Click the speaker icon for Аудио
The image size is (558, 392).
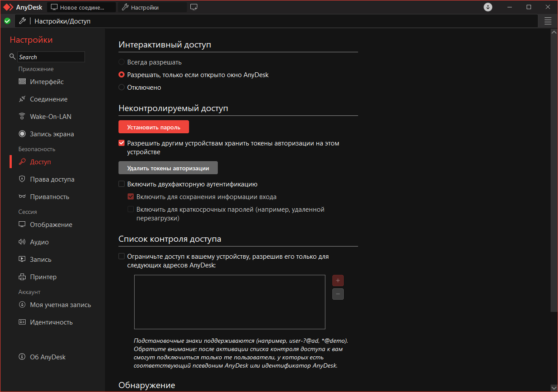[x=22, y=242]
